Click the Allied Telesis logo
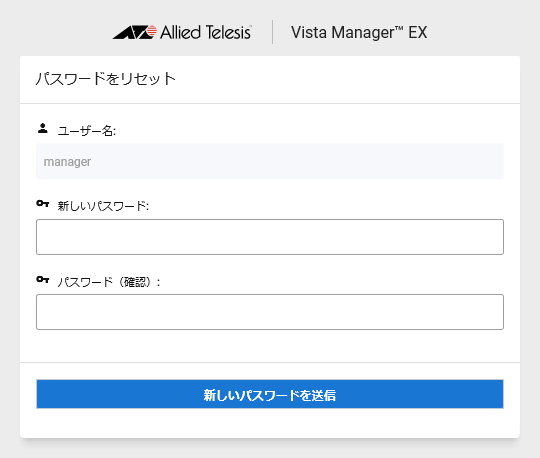540x458 pixels. point(182,32)
